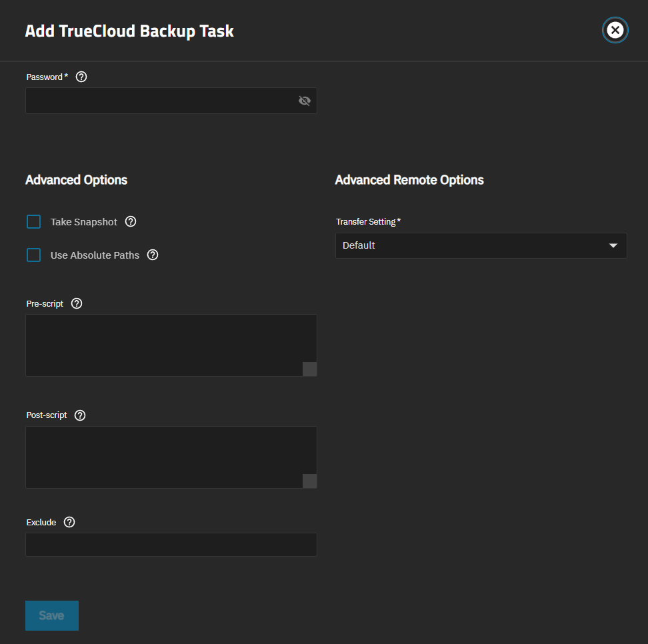The height and width of the screenshot is (644, 648).
Task: Click the Post-script help question mark
Action: point(80,415)
